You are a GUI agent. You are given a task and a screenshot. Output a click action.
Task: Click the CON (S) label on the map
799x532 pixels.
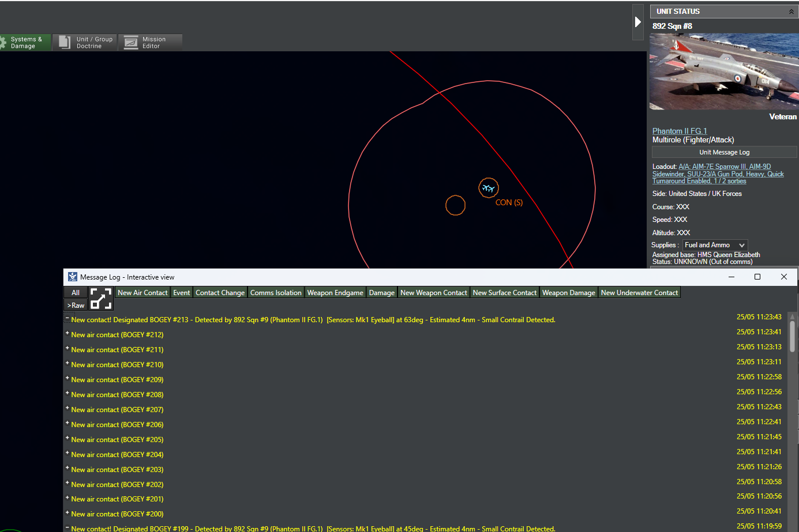point(509,203)
